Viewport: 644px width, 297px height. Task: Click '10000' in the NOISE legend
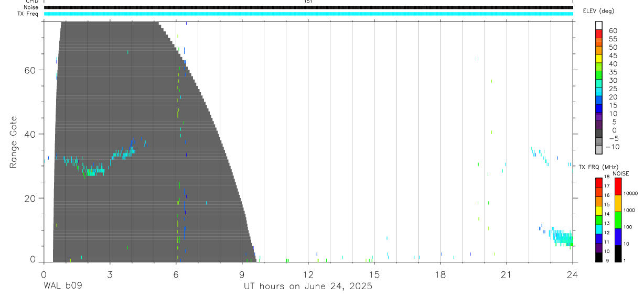(x=631, y=193)
